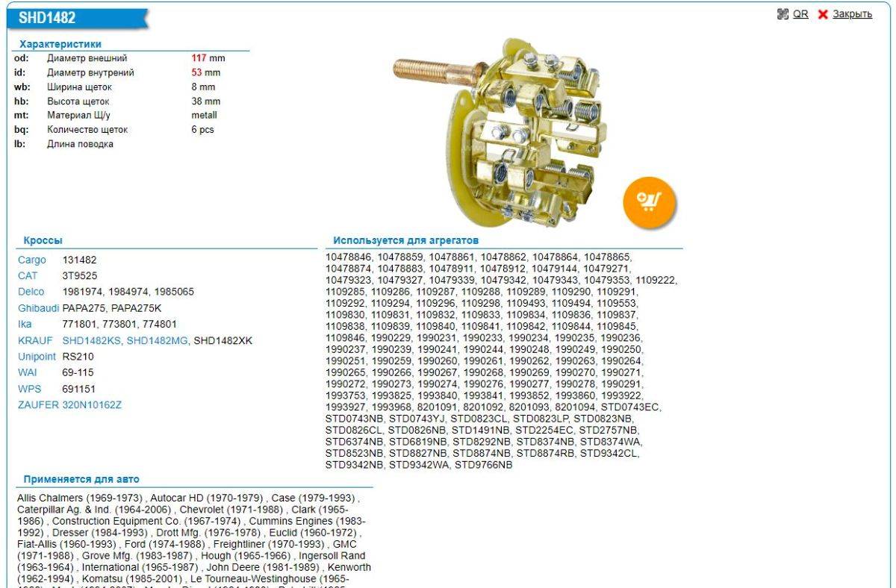Select the CAT brand link
This screenshot has width=896, height=588.
click(28, 275)
